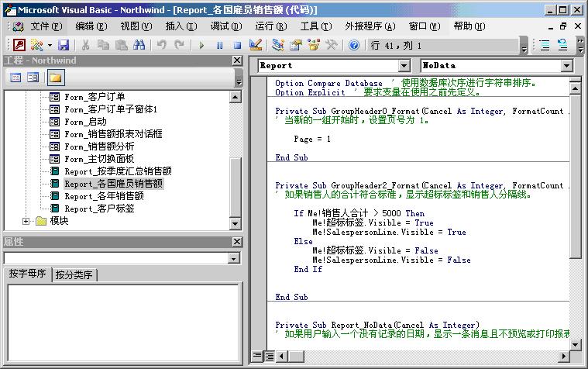Click the View Code icon in project panel
Viewport: 588px width, 369px height.
(x=15, y=78)
